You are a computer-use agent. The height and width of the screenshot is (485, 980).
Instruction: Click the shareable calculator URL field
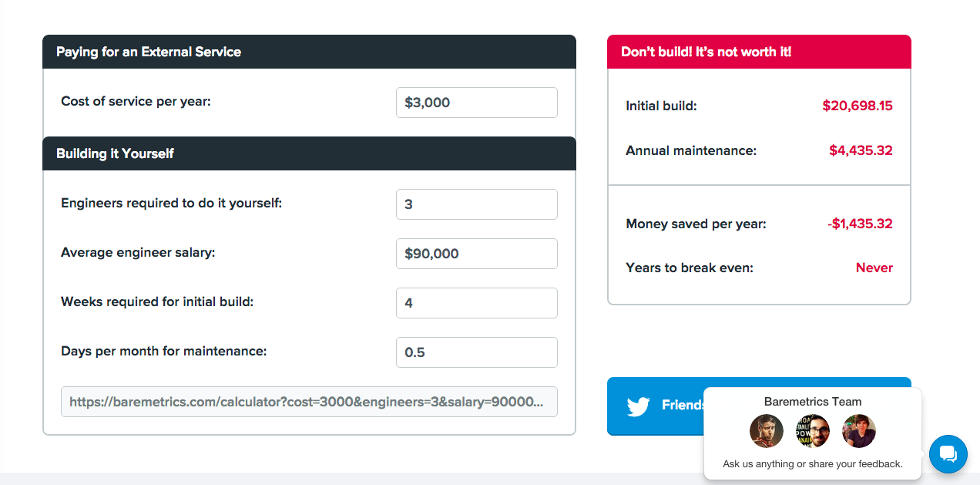tap(309, 402)
